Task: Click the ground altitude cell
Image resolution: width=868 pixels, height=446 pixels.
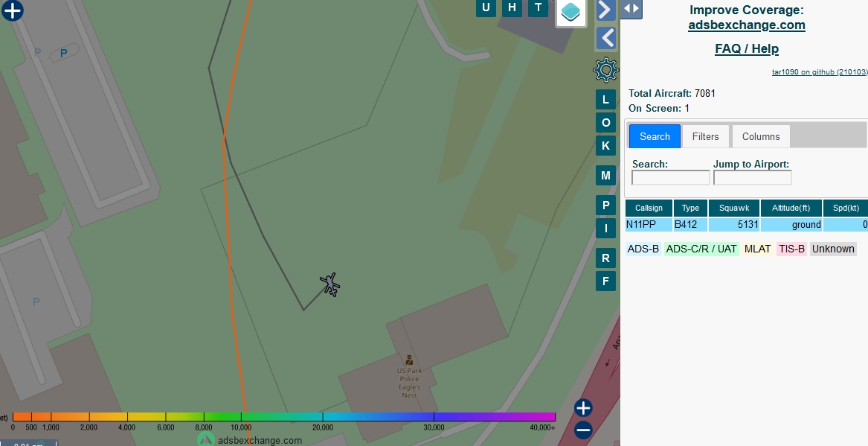Action: (791, 224)
